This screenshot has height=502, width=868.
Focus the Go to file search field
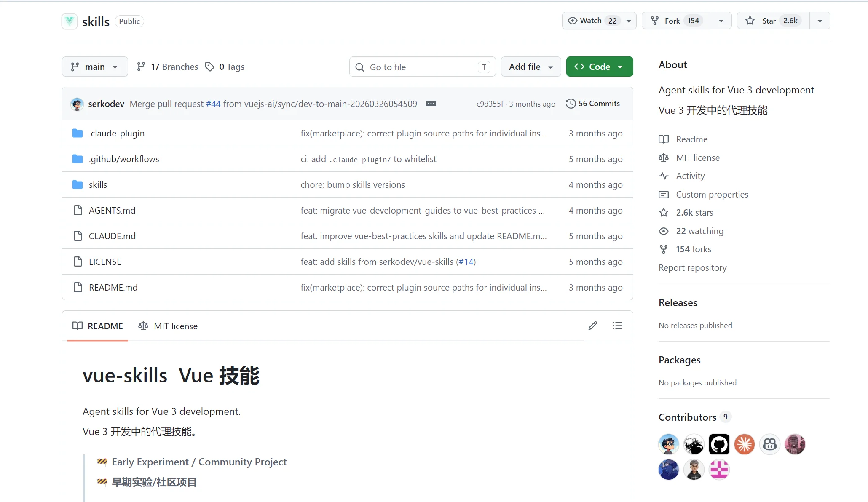[x=422, y=67]
